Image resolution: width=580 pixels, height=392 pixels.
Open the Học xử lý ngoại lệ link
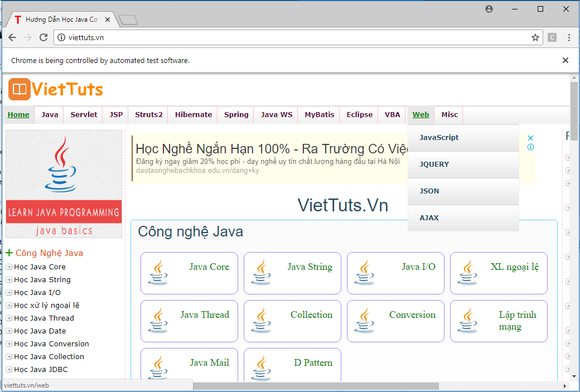coord(47,306)
